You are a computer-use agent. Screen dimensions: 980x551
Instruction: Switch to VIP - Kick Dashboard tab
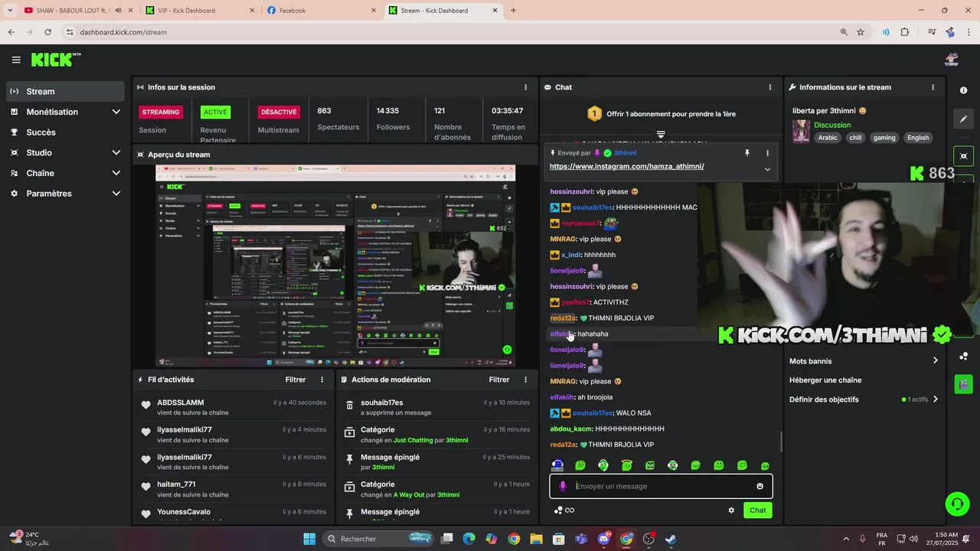pyautogui.click(x=201, y=11)
